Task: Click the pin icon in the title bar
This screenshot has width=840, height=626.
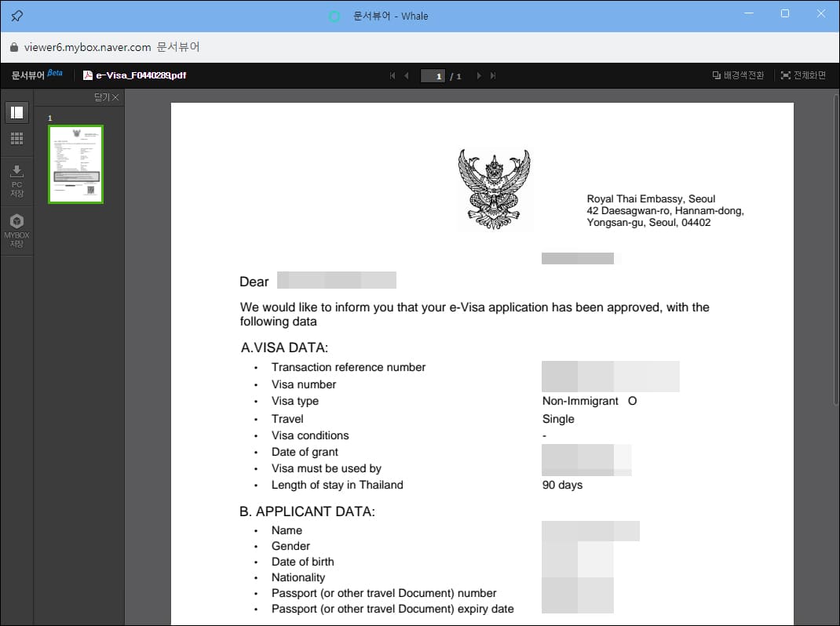Action: pos(16,16)
